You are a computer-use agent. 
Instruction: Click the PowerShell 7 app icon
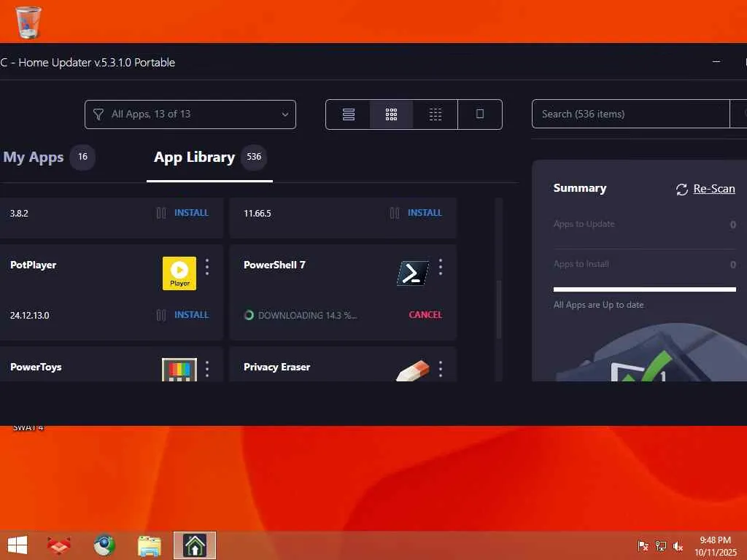coord(413,273)
